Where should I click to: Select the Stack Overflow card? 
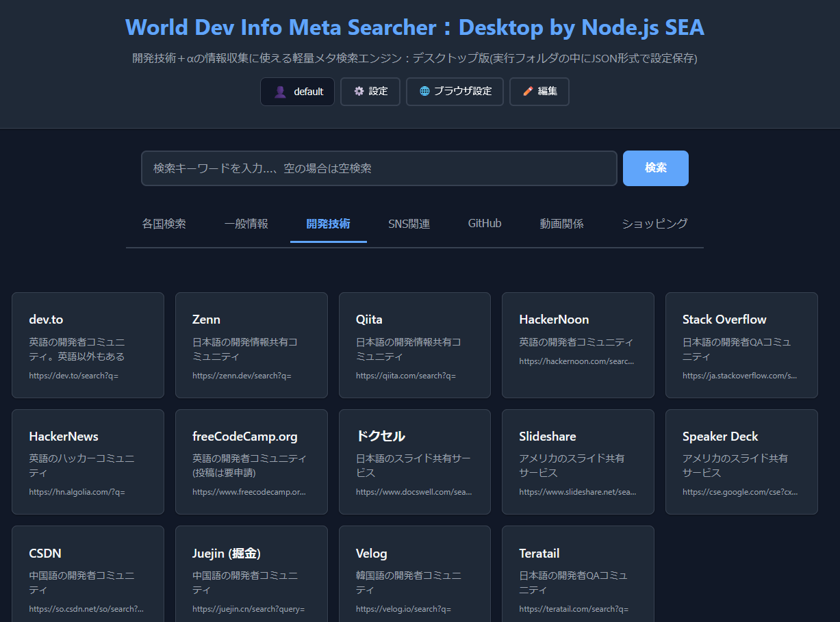coord(741,345)
